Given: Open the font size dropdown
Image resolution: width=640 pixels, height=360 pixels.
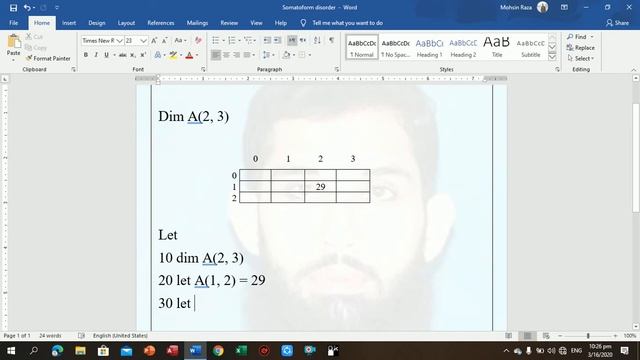Looking at the screenshot, I should click(x=143, y=40).
